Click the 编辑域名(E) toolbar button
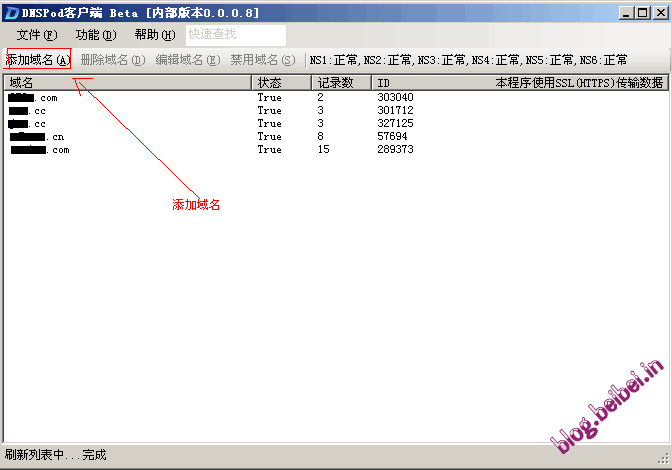This screenshot has height=470, width=672. 188,60
